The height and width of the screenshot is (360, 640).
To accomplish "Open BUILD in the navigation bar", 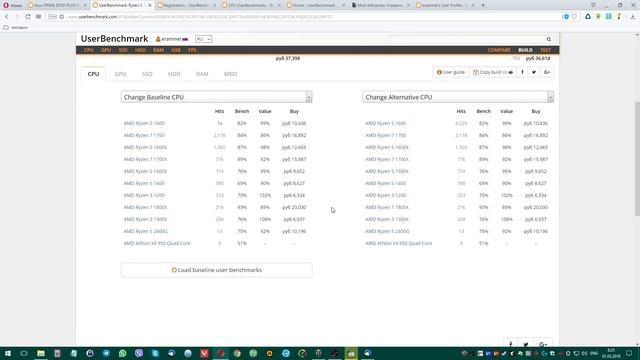I will (x=525, y=50).
